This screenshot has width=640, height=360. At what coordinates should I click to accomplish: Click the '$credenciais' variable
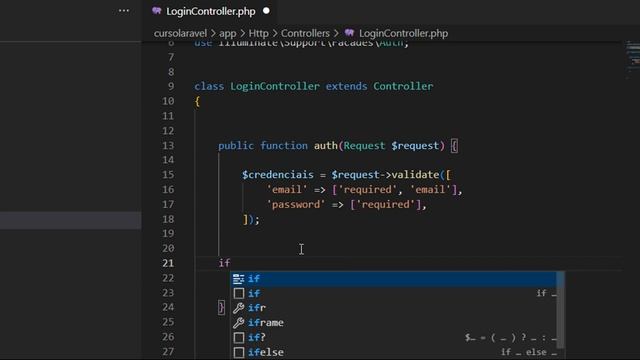pyautogui.click(x=278, y=175)
